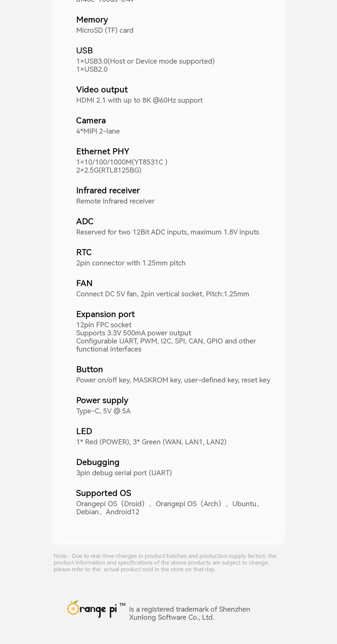Select the Debugging heading
The width and height of the screenshot is (337, 644).
coord(98,462)
